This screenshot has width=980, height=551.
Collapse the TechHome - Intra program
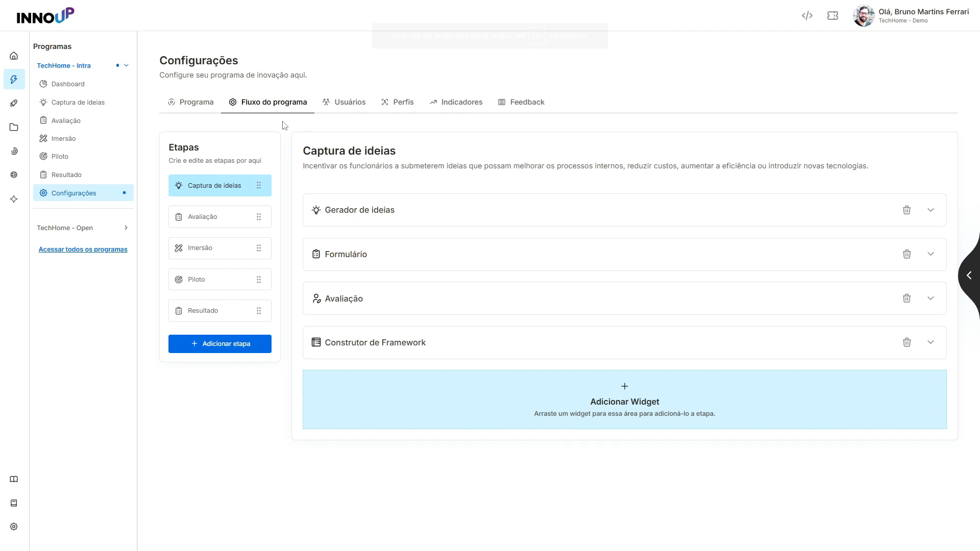(x=126, y=65)
